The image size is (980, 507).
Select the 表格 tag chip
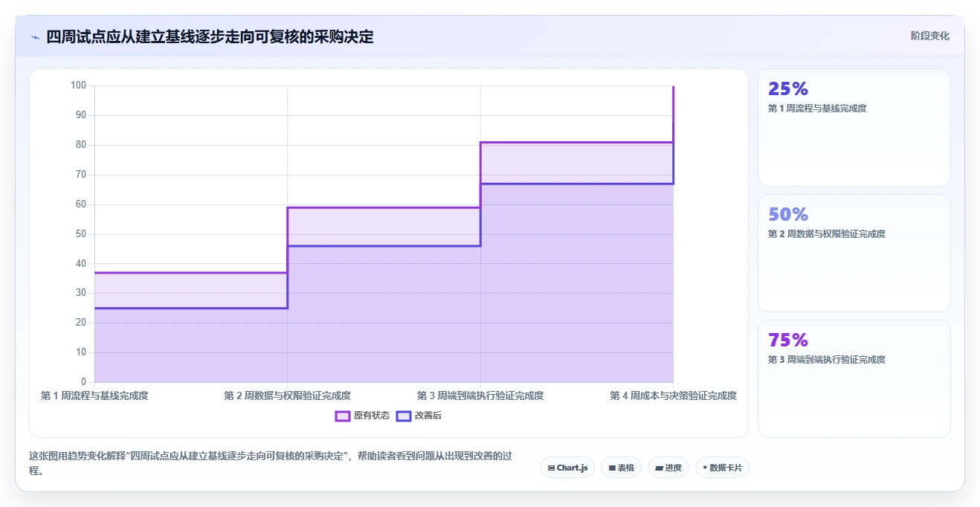621,468
